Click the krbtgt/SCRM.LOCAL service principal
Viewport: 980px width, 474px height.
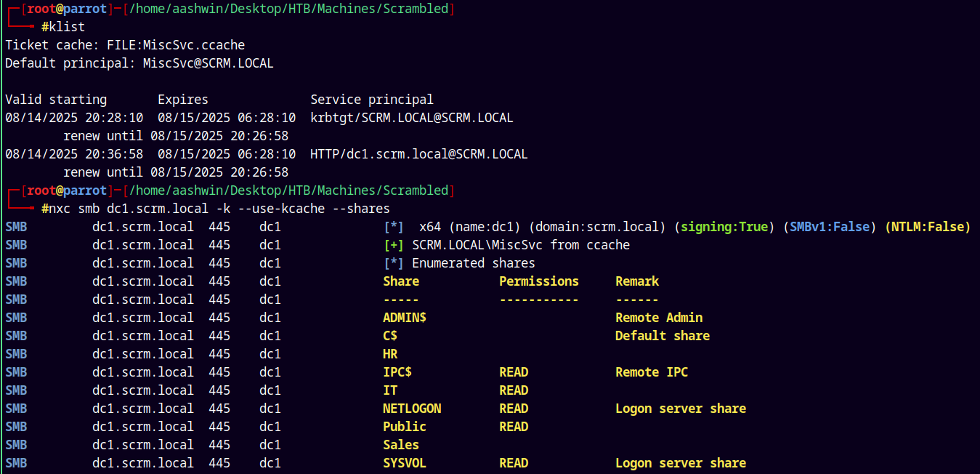[x=412, y=118]
